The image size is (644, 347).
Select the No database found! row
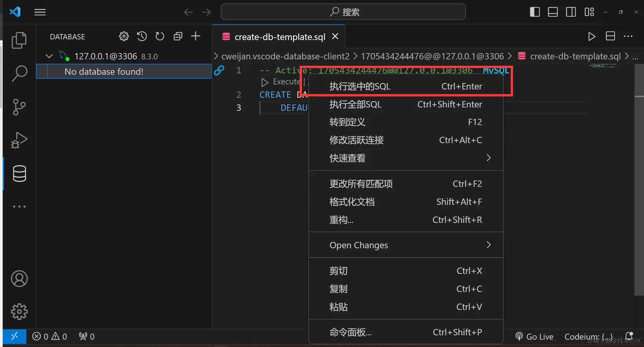pos(124,71)
